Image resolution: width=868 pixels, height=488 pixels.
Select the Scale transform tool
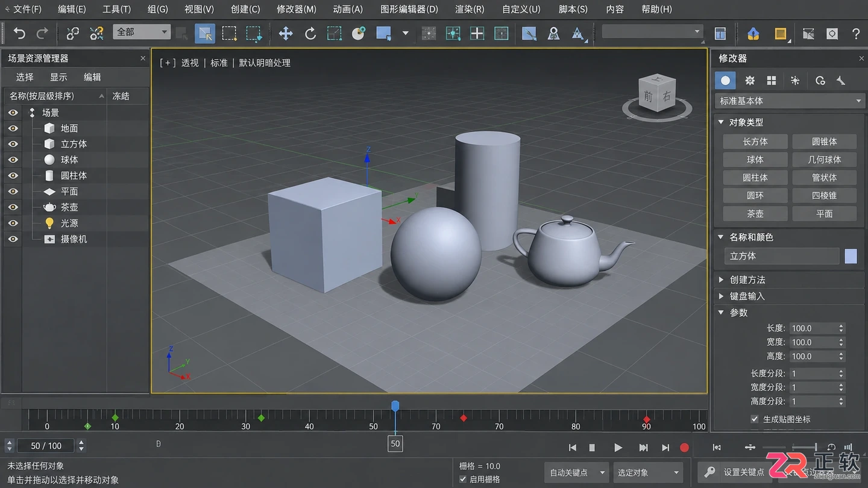[x=335, y=33]
